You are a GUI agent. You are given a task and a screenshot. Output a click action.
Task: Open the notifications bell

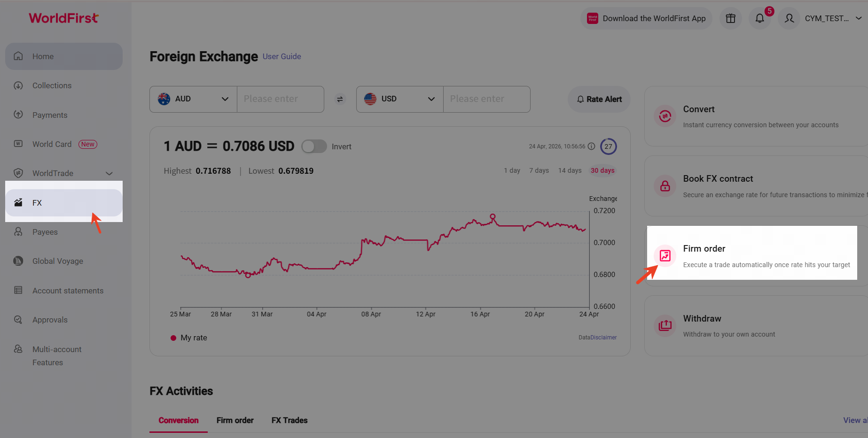759,18
